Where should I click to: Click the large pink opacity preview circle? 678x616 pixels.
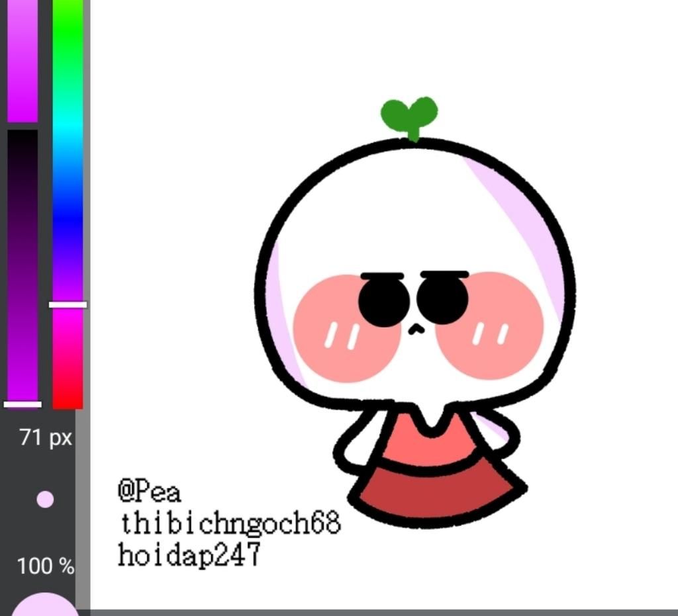[x=44, y=605]
